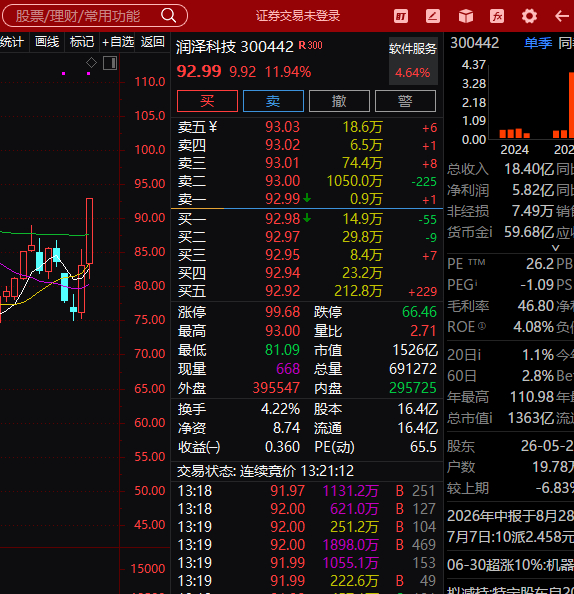Open settings via the gear icon

coord(529,16)
